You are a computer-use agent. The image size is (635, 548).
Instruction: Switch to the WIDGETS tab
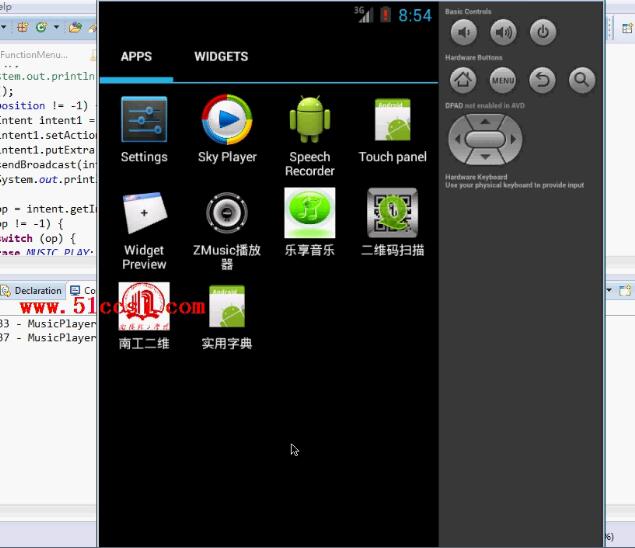click(x=221, y=57)
